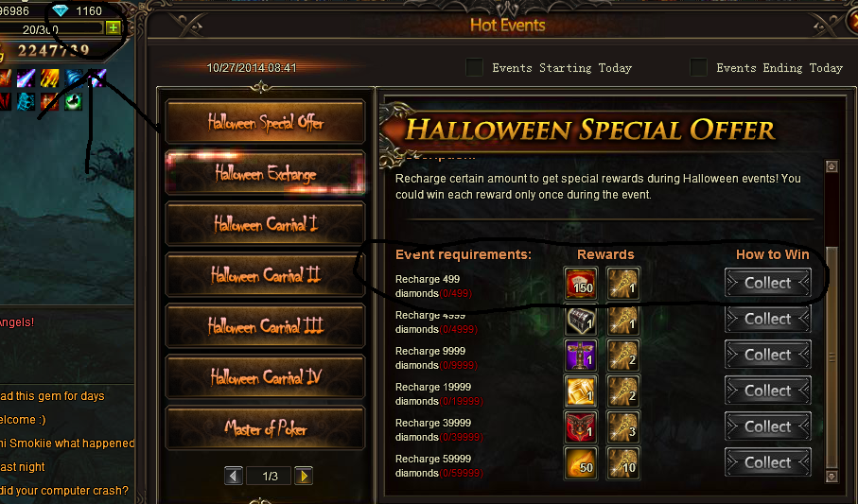The height and width of the screenshot is (504, 858).
Task: Open the Master of Poker event tab
Action: (266, 428)
